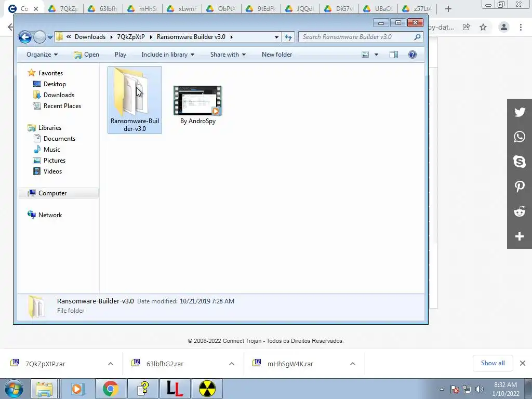Click Play in the Explorer toolbar
This screenshot has height=399, width=532.
pyautogui.click(x=121, y=54)
